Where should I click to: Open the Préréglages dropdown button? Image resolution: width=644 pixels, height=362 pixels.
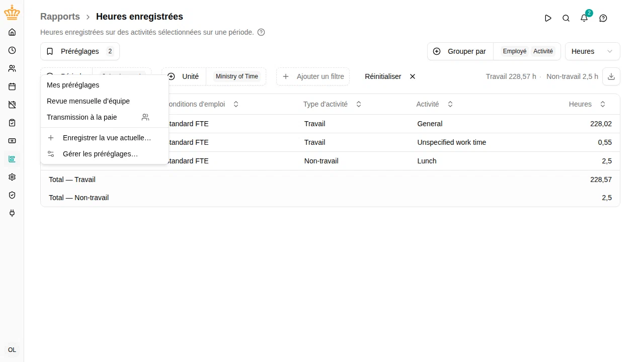point(80,51)
